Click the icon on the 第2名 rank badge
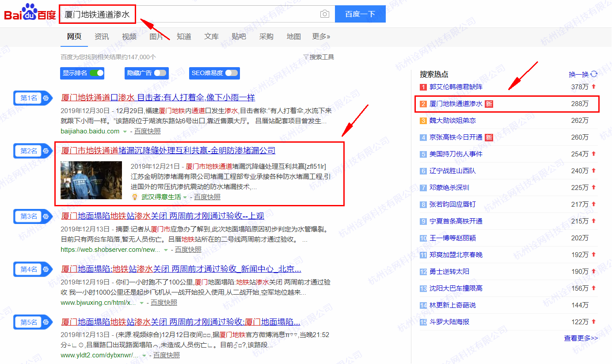This screenshot has width=612, height=364. (46, 151)
